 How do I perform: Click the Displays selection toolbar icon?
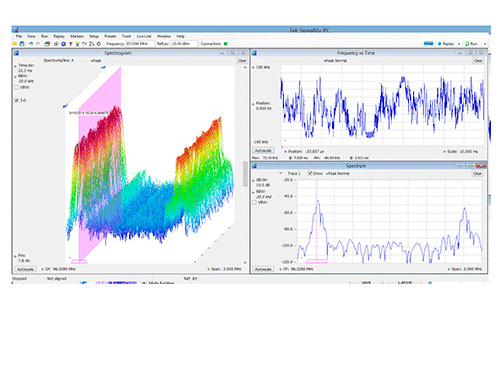tap(56, 44)
